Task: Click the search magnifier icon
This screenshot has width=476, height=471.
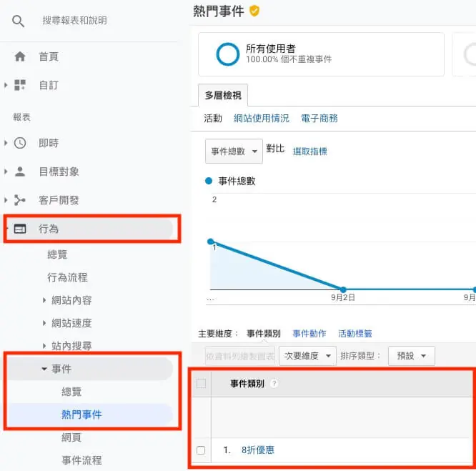Action: coord(18,21)
